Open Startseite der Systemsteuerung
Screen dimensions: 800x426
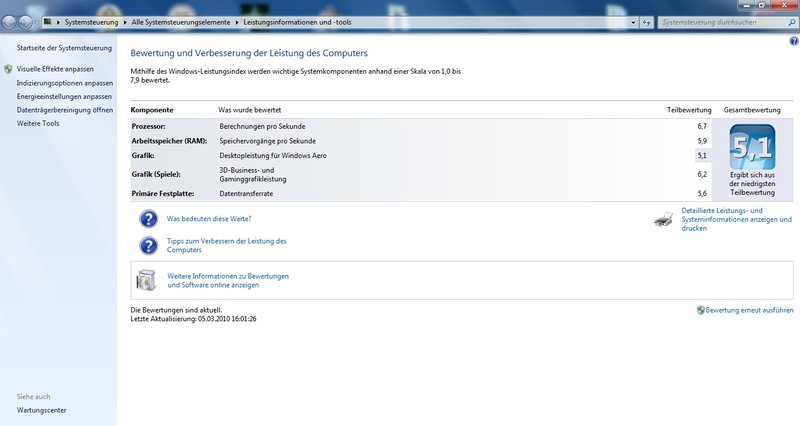click(64, 48)
